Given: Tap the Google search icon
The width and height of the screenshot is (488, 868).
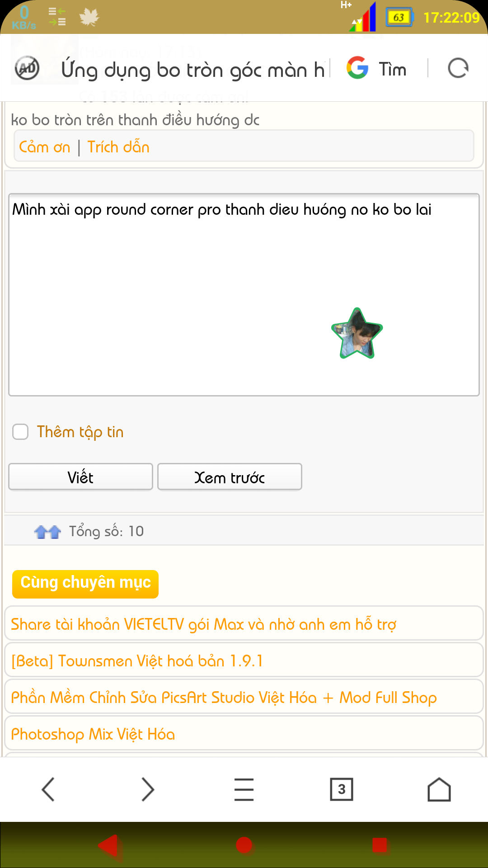Looking at the screenshot, I should pos(357,68).
